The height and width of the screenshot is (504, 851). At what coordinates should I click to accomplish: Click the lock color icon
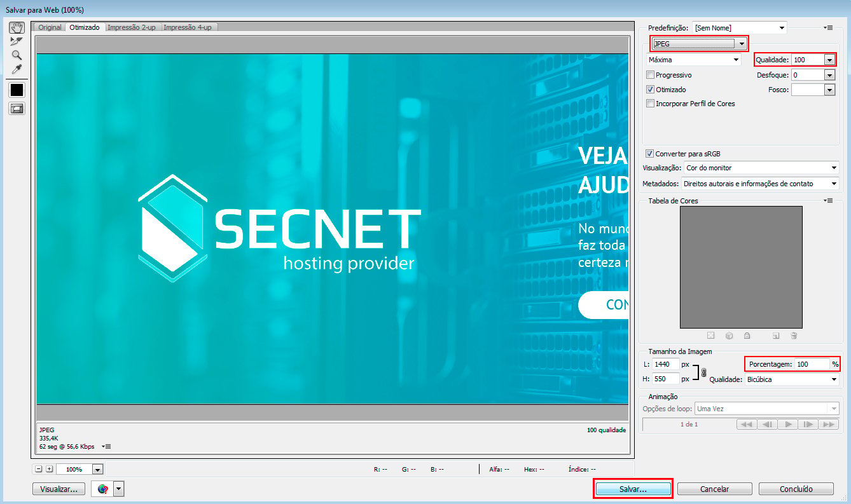[x=747, y=336]
